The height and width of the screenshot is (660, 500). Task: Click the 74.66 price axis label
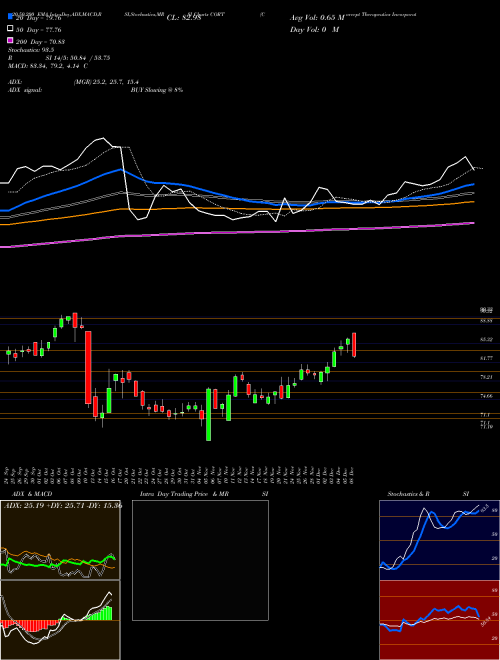[486, 396]
